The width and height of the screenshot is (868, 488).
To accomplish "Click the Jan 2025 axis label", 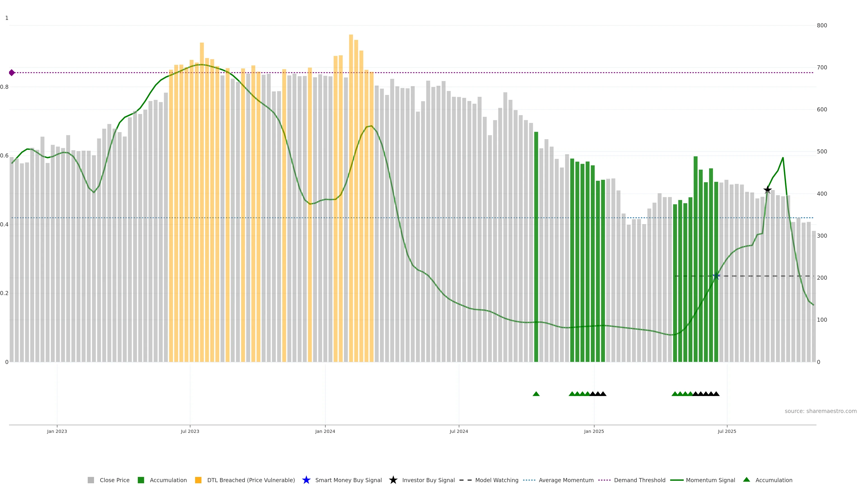I will tap(594, 431).
